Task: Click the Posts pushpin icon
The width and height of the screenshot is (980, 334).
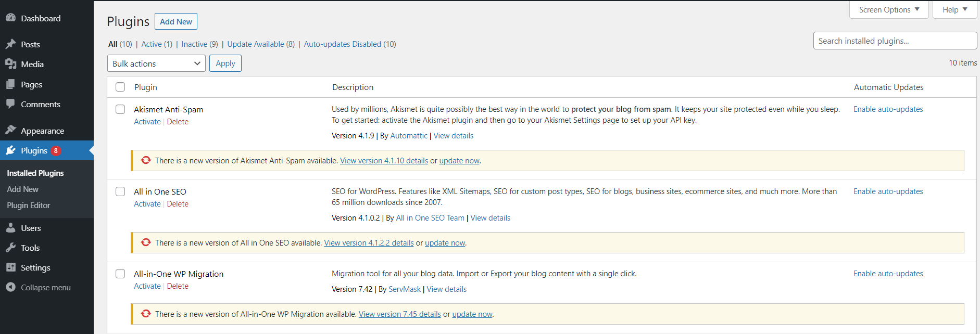Action: [x=10, y=44]
